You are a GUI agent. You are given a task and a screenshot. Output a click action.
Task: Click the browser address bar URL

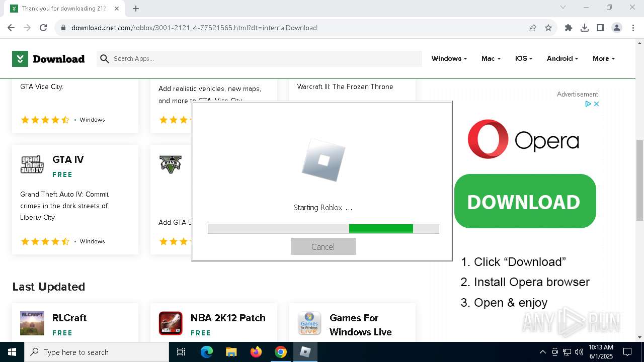(194, 28)
